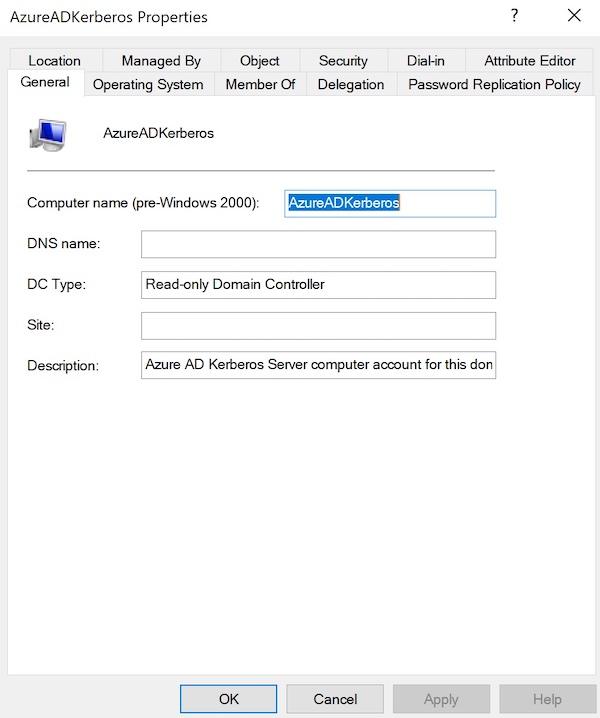600x718 pixels.
Task: Close the AzureADKerberos Properties dialog
Action: 574,16
